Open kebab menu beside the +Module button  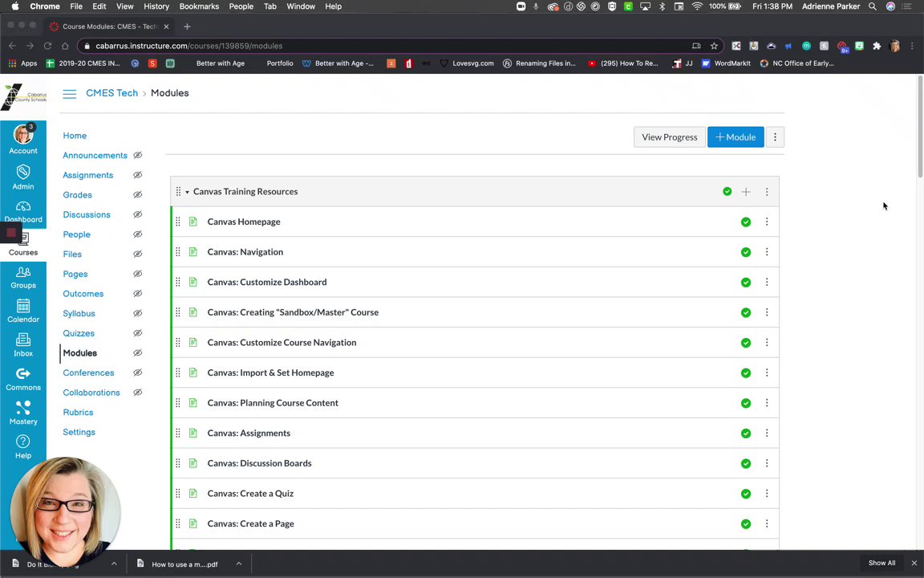coord(775,137)
